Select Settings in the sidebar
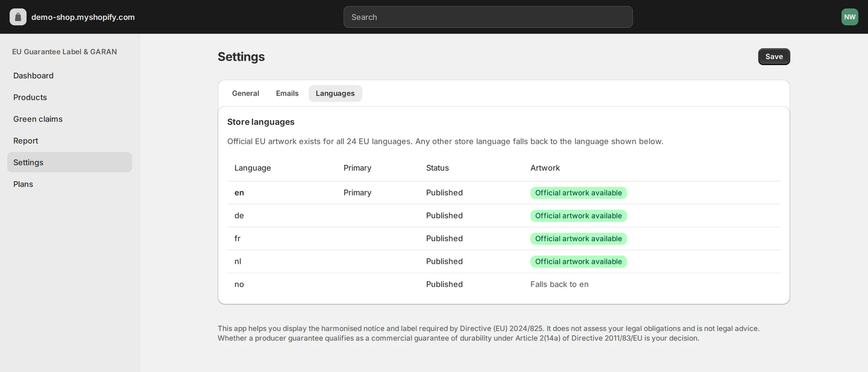The height and width of the screenshot is (372, 868). pyautogui.click(x=69, y=162)
